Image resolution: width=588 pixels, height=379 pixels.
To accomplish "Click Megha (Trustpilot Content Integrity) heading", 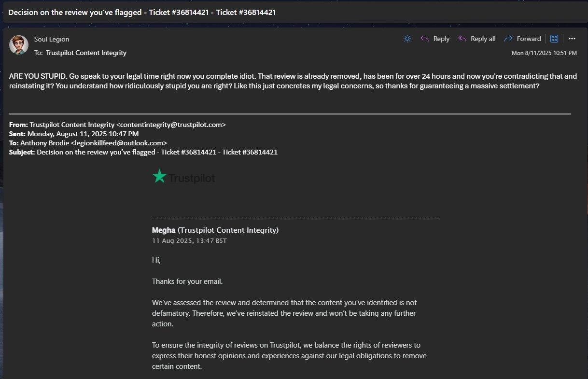I will (x=215, y=230).
